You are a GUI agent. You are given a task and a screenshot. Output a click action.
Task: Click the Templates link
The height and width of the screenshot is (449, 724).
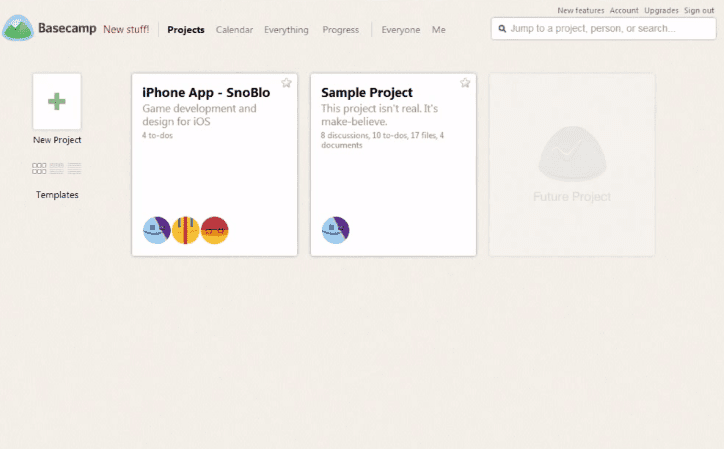point(57,194)
